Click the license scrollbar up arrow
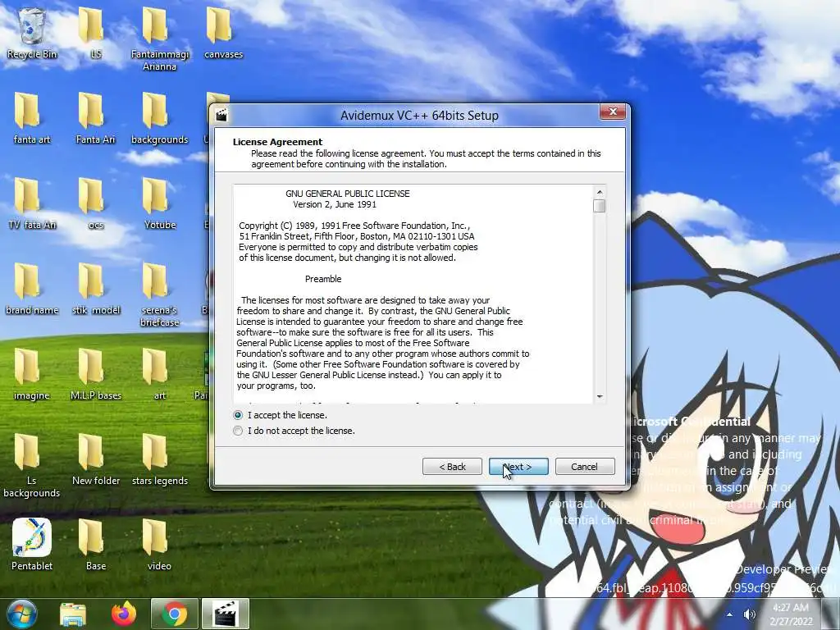This screenshot has width=840, height=630. tap(600, 192)
